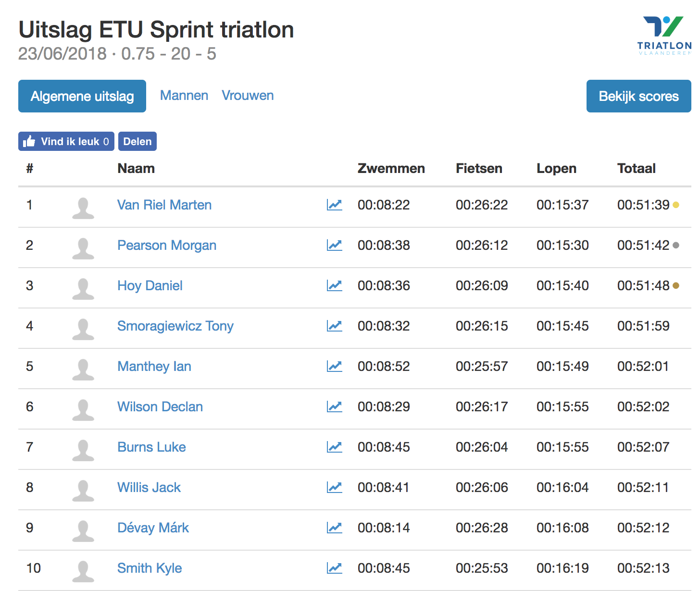This screenshot has width=700, height=591.
Task: Click the page title Uitslag ETU Sprint triatlon
Action: pyautogui.click(x=156, y=30)
